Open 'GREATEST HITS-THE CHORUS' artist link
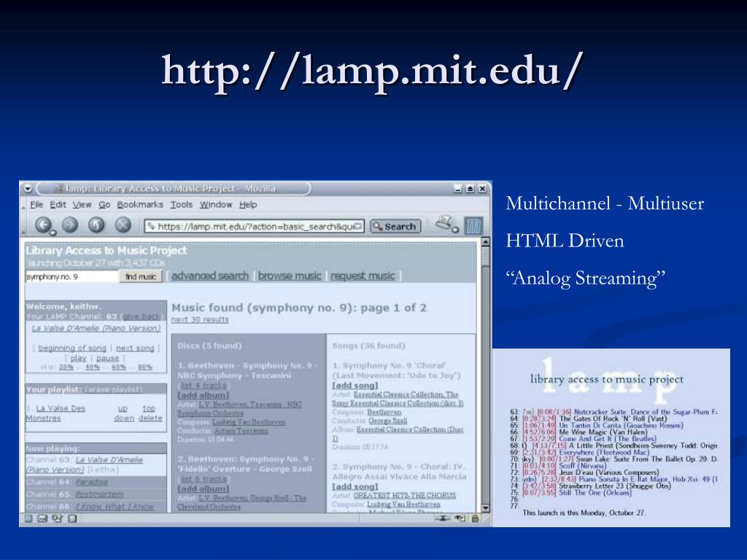 [x=404, y=496]
